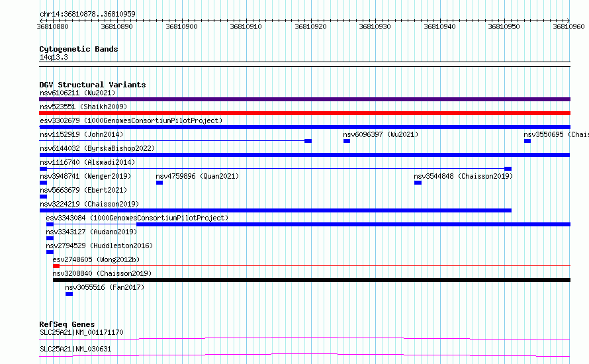This screenshot has width=589, height=364.
Task: Select the 14q13.3 band label
Action: [x=54, y=57]
